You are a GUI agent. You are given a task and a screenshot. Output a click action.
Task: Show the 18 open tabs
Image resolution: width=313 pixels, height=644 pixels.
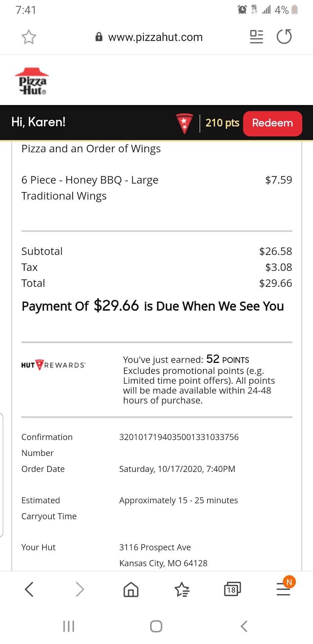[232, 589]
